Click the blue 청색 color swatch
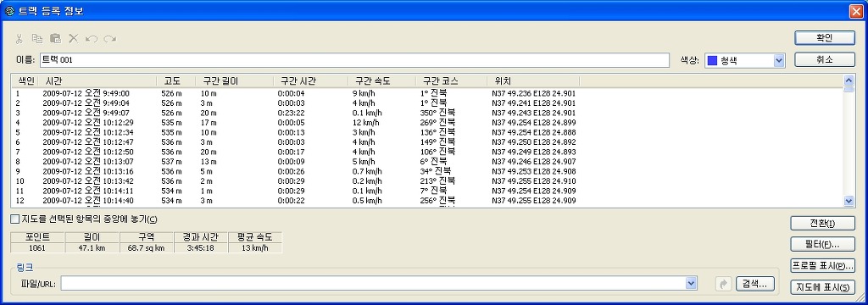Screen dimensions: 868x305 (x=713, y=60)
